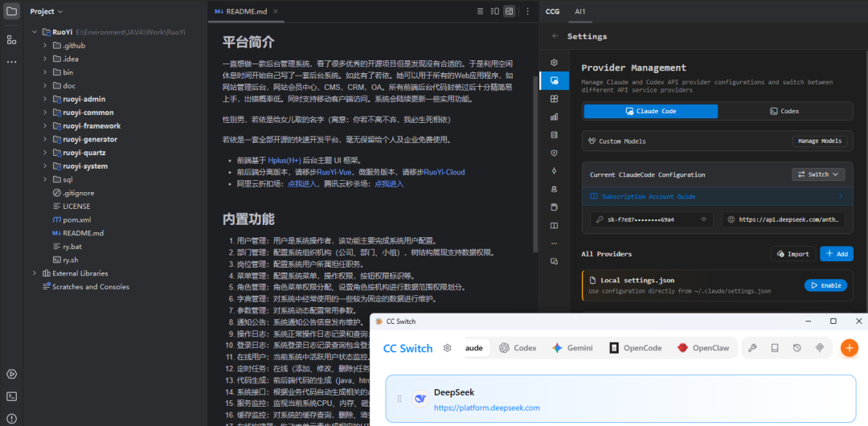This screenshot has width=868, height=426.
Task: Expand the .github folder
Action: coord(45,46)
